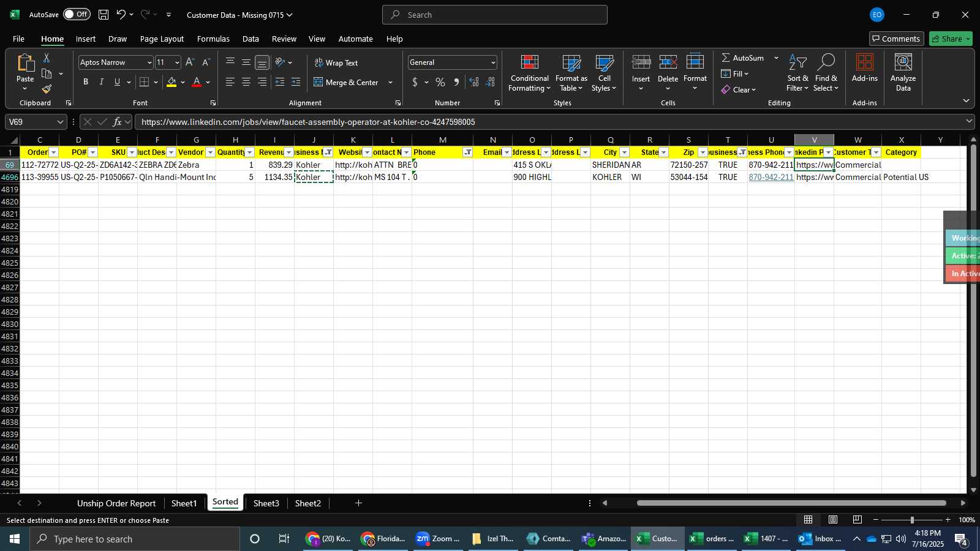This screenshot has height=551, width=980.
Task: Click the yellow Fill Color swatch
Action: (x=171, y=82)
